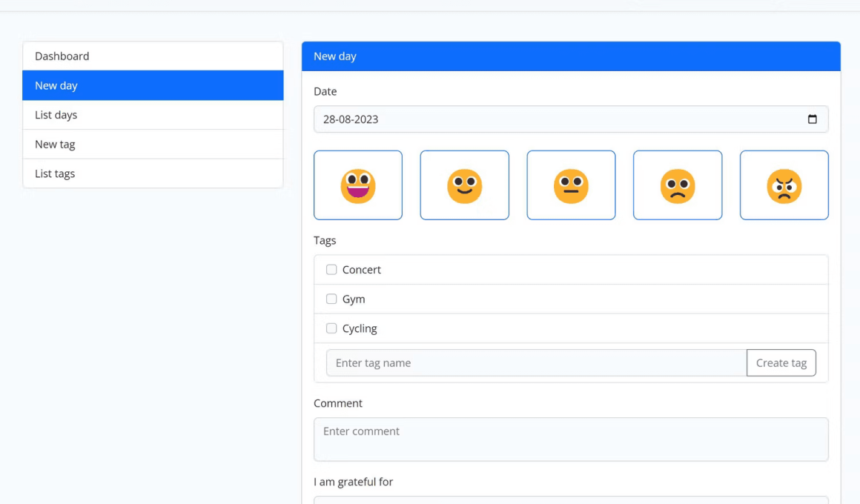Go to Dashboard in the sidebar
The image size is (860, 504).
coord(153,56)
